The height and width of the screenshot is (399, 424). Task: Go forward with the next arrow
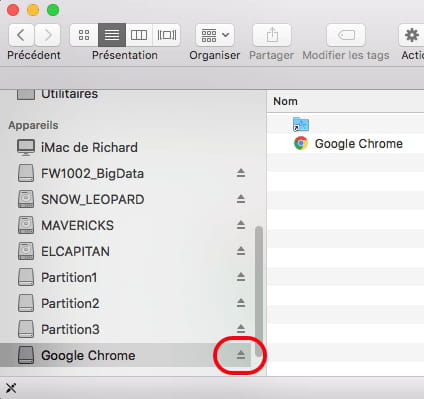(x=48, y=35)
